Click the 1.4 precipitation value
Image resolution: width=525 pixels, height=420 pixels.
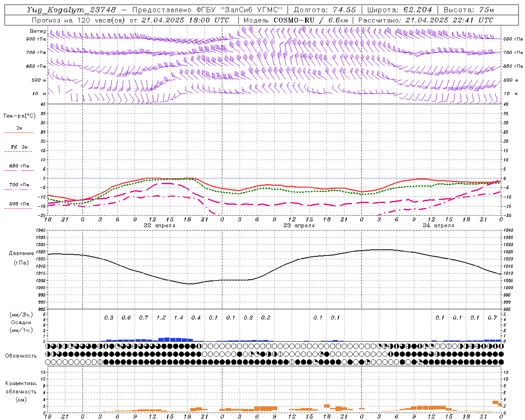pyautogui.click(x=178, y=318)
